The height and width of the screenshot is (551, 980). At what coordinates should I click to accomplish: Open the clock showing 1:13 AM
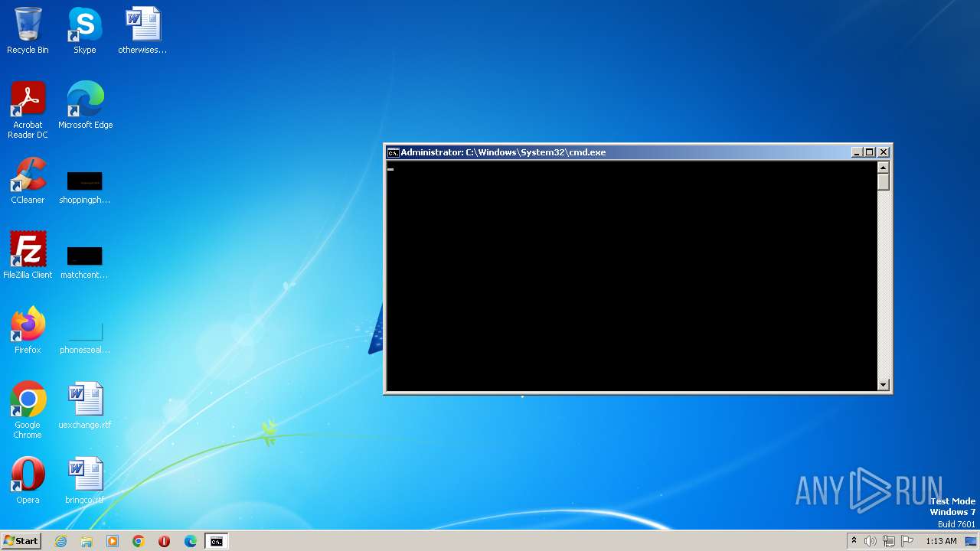click(x=941, y=541)
